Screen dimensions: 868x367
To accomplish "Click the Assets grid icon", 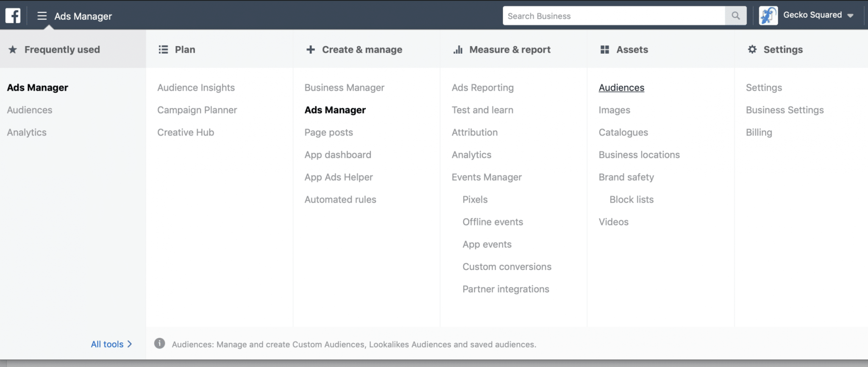I will tap(605, 50).
